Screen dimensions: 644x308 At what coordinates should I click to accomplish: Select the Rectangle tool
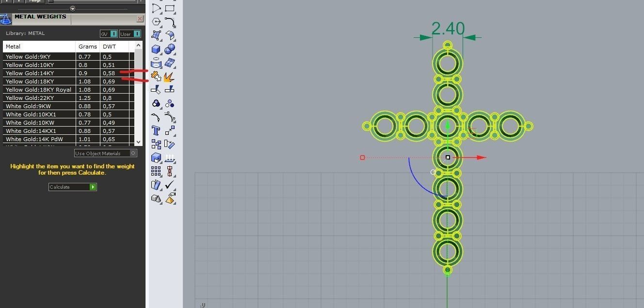(170, 8)
